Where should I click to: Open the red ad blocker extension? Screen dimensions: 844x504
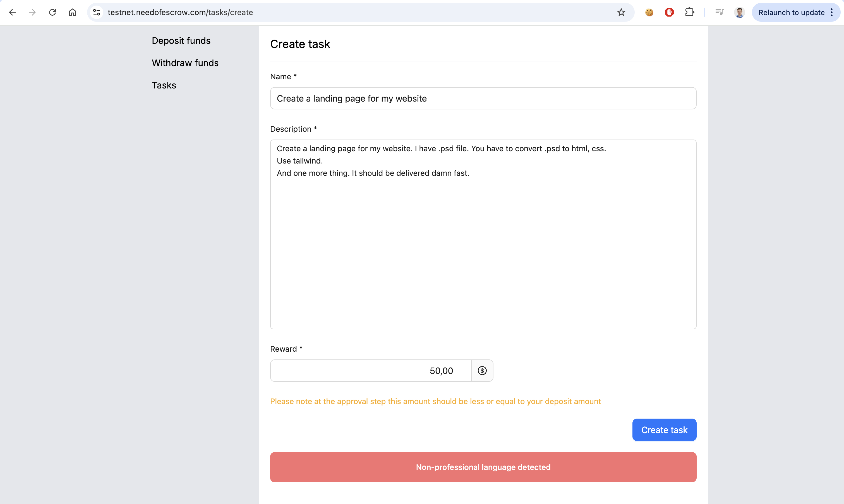[x=669, y=13]
